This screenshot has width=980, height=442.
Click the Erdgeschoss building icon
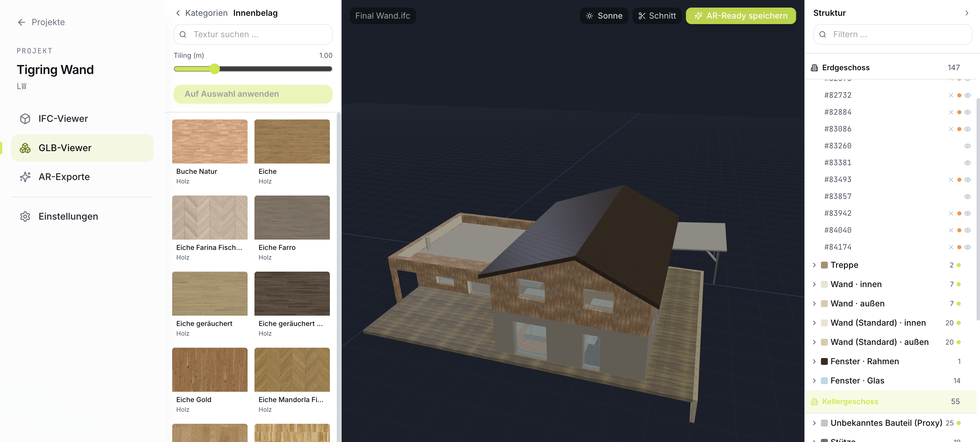[814, 68]
